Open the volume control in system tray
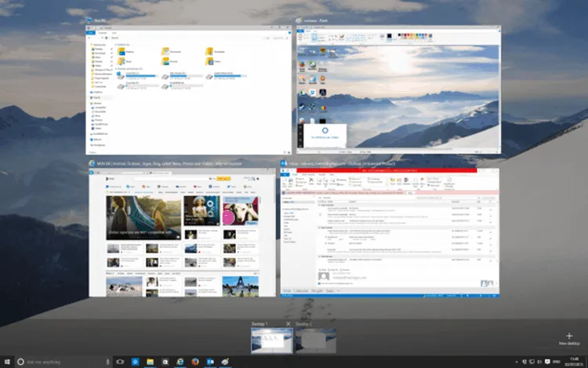 pos(539,362)
